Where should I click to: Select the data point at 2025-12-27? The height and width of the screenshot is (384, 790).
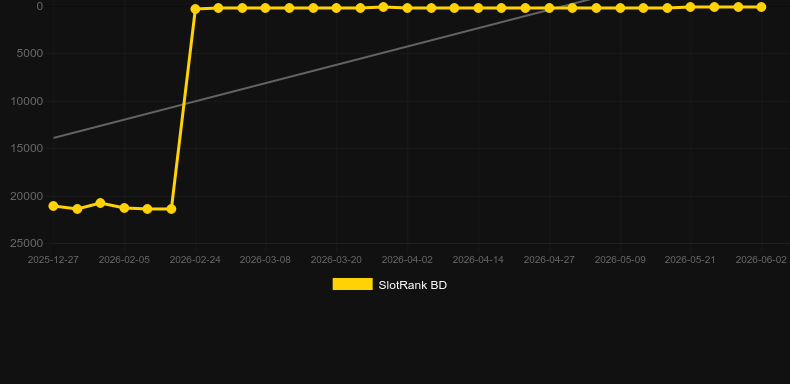pos(53,206)
